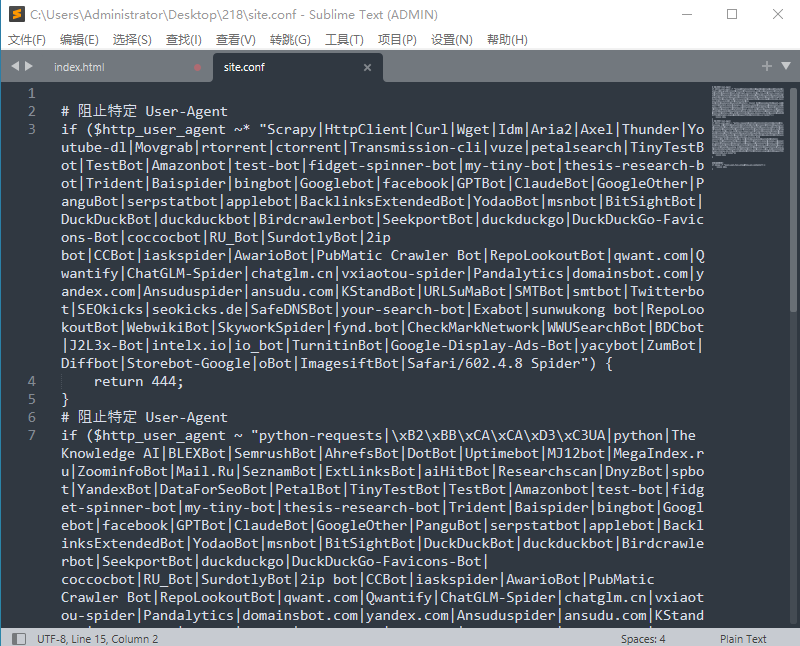Go to next tab with right arrow

point(29,66)
